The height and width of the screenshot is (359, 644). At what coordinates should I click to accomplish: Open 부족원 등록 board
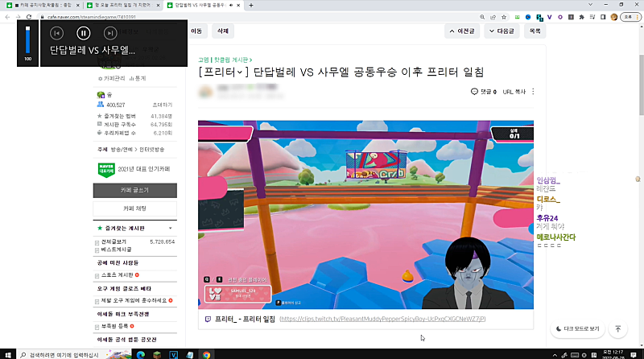pyautogui.click(x=114, y=326)
